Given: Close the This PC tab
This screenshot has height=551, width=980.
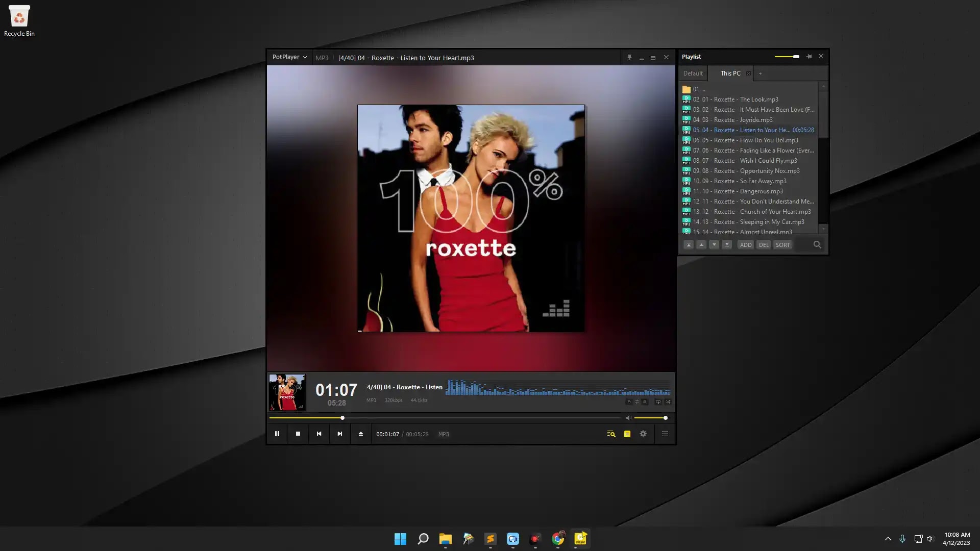Looking at the screenshot, I should 749,73.
